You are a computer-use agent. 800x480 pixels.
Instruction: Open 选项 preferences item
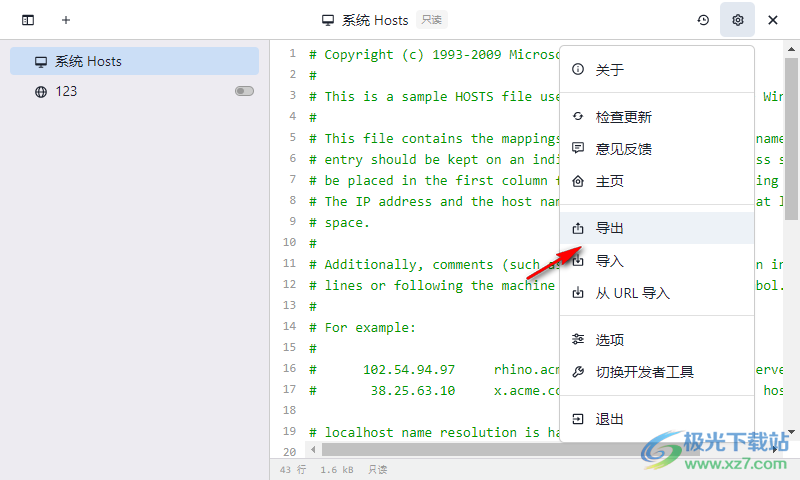click(657, 340)
